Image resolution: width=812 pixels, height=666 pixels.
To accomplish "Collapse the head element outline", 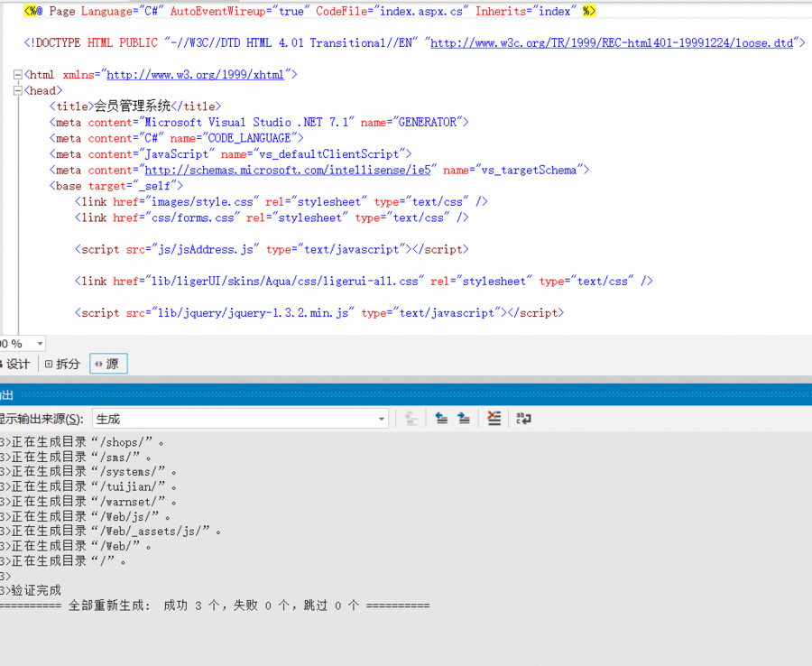I will (x=18, y=90).
